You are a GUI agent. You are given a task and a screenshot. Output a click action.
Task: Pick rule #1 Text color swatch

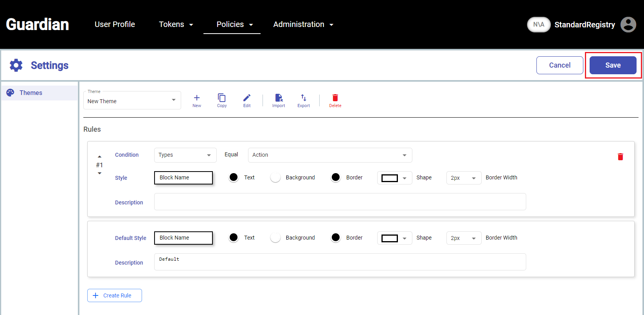[234, 177]
